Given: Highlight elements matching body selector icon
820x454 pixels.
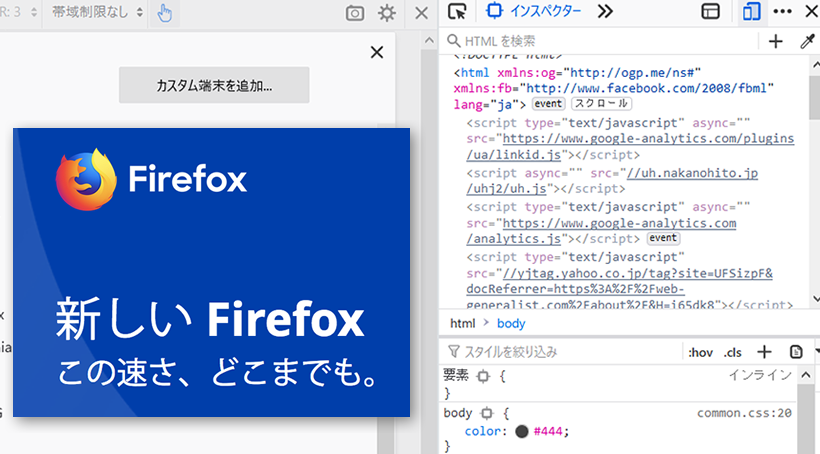Looking at the screenshot, I should click(487, 413).
